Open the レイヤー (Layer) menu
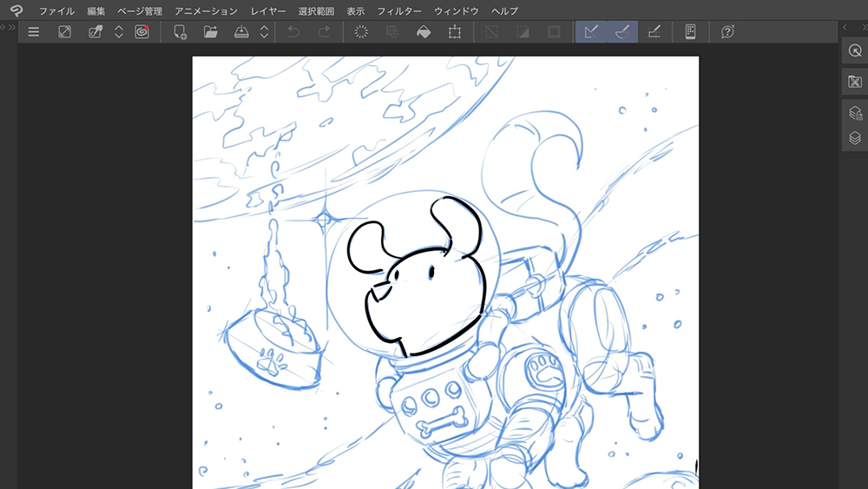 268,11
